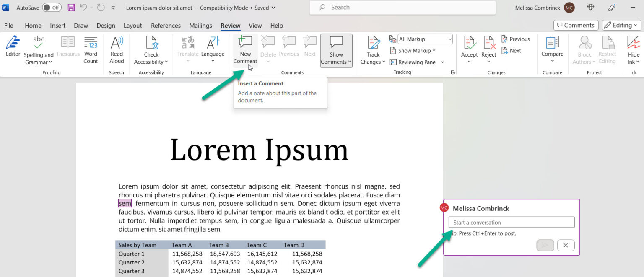Run Spelling and Grammar check
This screenshot has height=277, width=644.
coord(39,50)
